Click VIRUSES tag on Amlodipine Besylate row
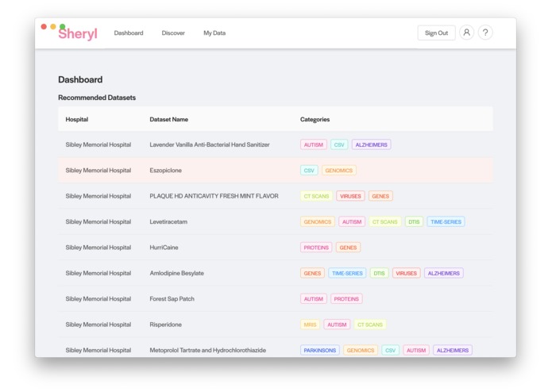552x392 pixels. click(406, 273)
